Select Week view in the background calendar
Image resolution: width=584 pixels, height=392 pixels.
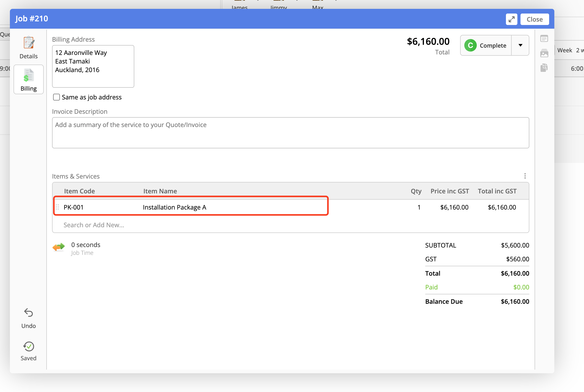(x=564, y=50)
